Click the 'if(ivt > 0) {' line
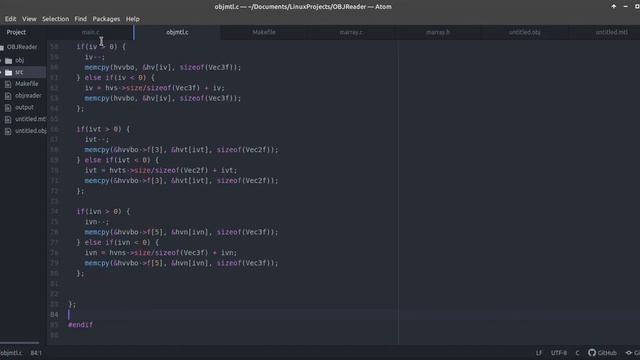Screen dimensions: 640x360 tap(103, 129)
